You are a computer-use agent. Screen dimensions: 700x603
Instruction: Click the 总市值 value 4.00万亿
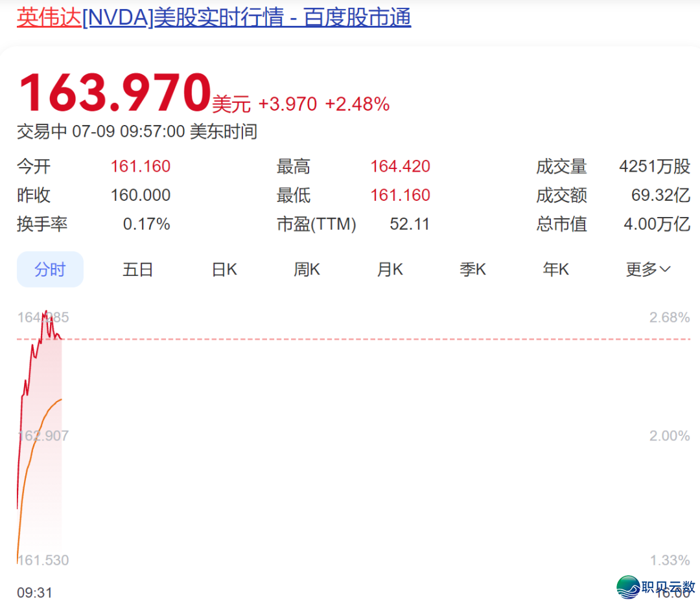(x=657, y=224)
